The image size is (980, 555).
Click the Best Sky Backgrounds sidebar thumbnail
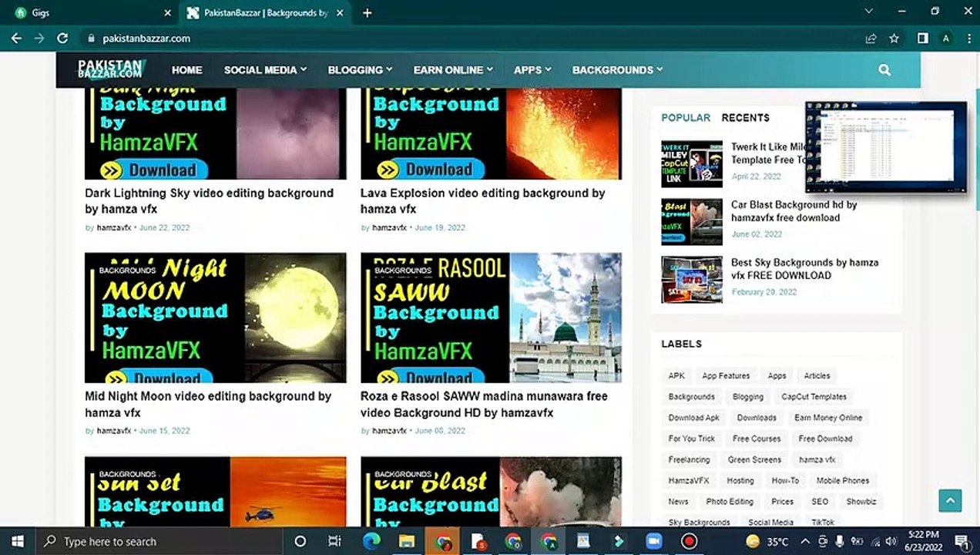coord(692,280)
